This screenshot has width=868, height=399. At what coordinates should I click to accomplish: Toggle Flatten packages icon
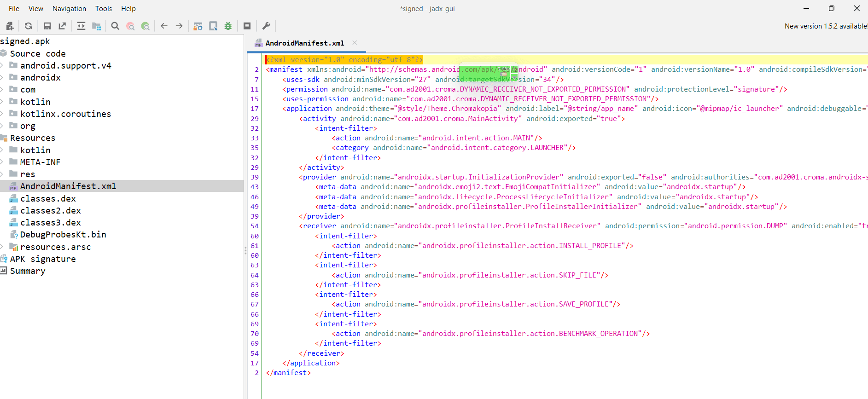point(96,26)
